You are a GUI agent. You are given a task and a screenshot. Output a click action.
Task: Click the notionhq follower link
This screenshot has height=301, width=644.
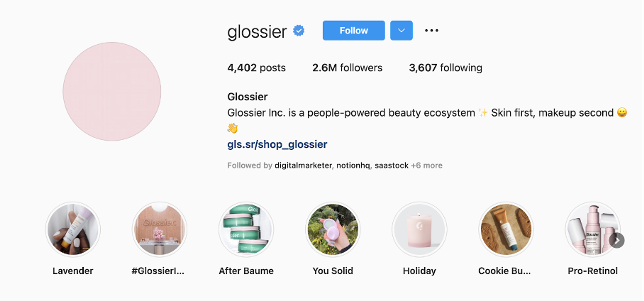[353, 165]
